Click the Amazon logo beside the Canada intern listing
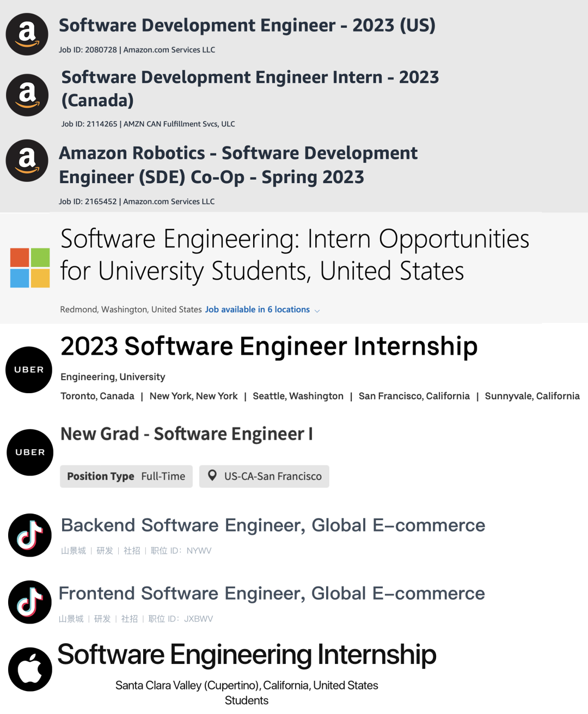Screen dimensions: 588x714 point(27,95)
